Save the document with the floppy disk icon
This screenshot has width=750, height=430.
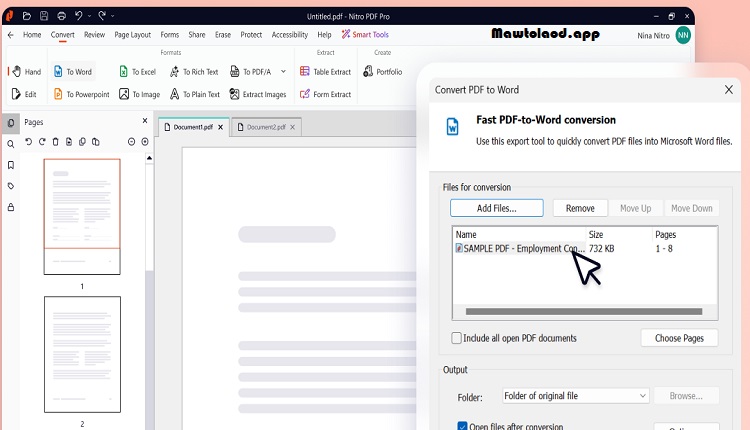point(44,16)
